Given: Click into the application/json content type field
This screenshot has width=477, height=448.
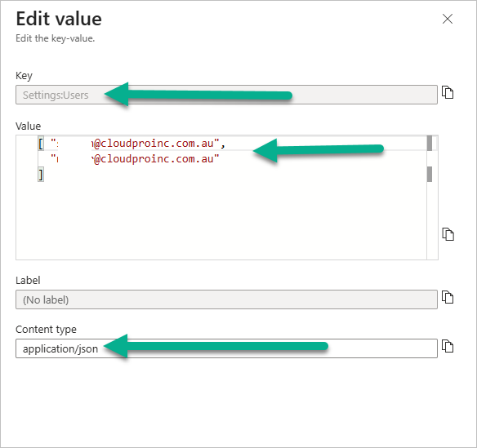Looking at the screenshot, I should point(226,348).
